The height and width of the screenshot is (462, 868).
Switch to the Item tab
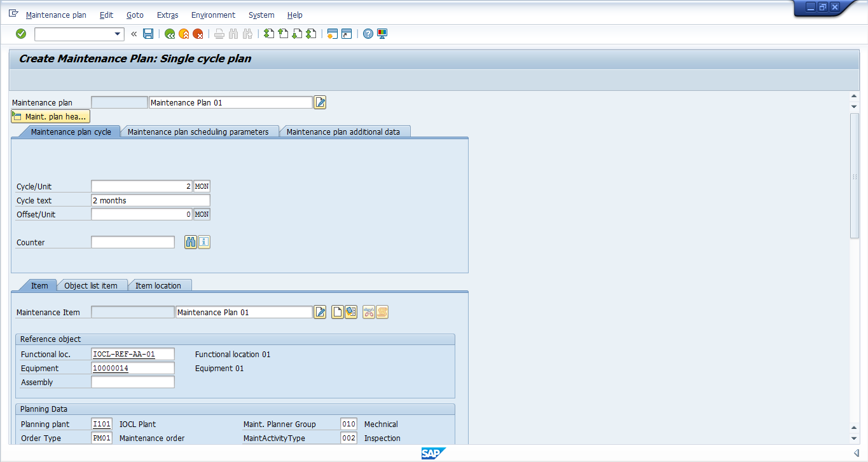pyautogui.click(x=39, y=285)
